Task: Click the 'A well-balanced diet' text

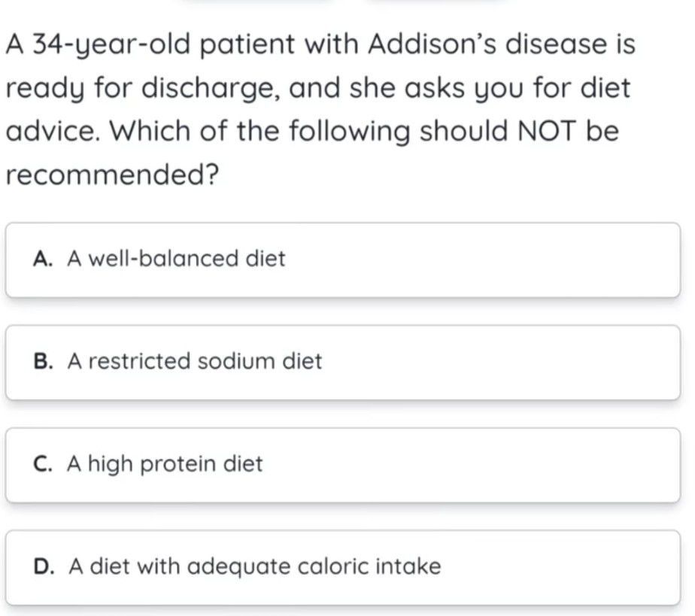Action: pyautogui.click(x=177, y=259)
